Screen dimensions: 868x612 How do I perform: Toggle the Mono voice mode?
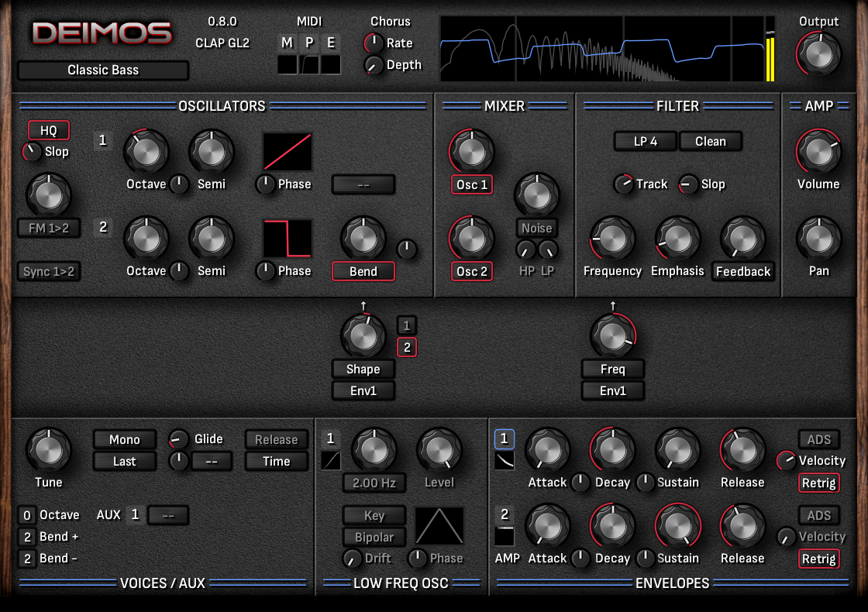(125, 439)
